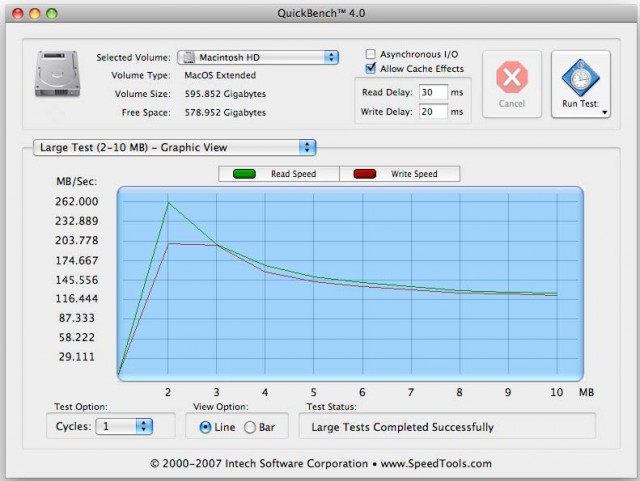Click the Read Delay input field
Screen dimensions: 640x481
(433, 92)
